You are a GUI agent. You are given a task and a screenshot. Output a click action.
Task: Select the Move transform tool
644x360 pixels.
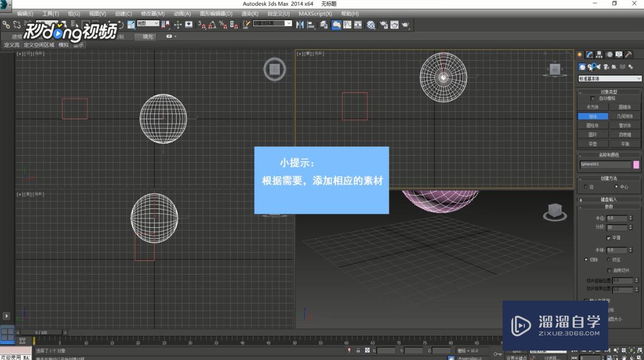coord(178,25)
